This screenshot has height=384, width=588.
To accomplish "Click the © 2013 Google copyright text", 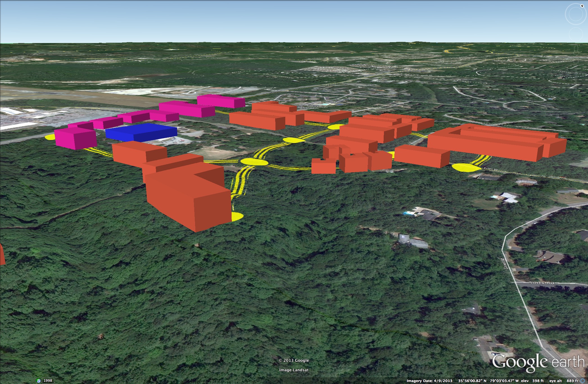I will tap(294, 360).
